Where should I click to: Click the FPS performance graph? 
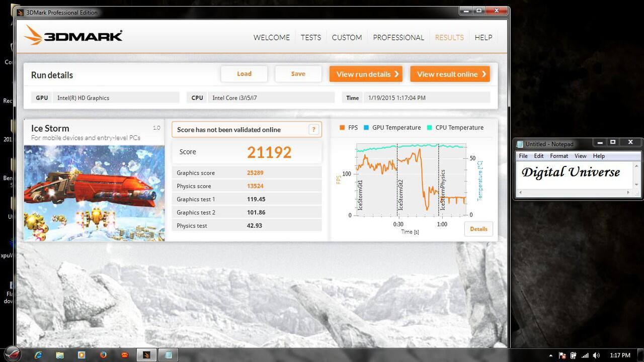coord(412,179)
